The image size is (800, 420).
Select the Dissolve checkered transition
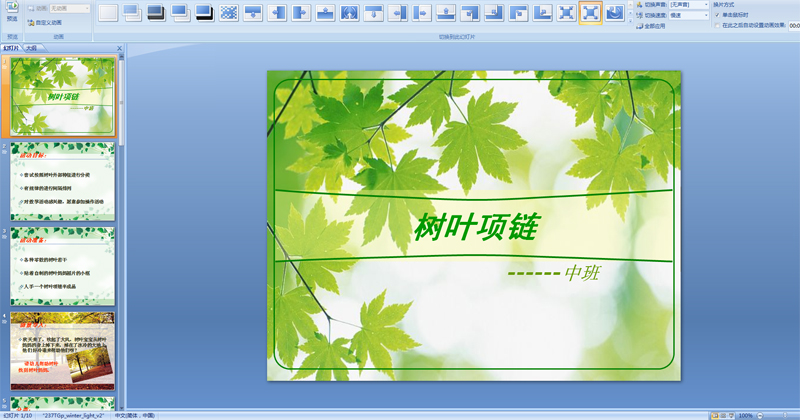(x=229, y=12)
